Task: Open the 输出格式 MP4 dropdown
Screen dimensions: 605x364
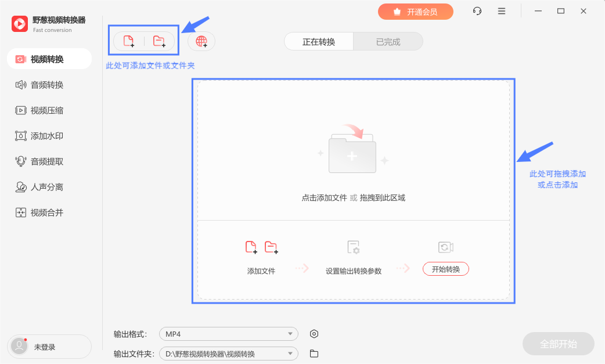Action: click(x=228, y=333)
